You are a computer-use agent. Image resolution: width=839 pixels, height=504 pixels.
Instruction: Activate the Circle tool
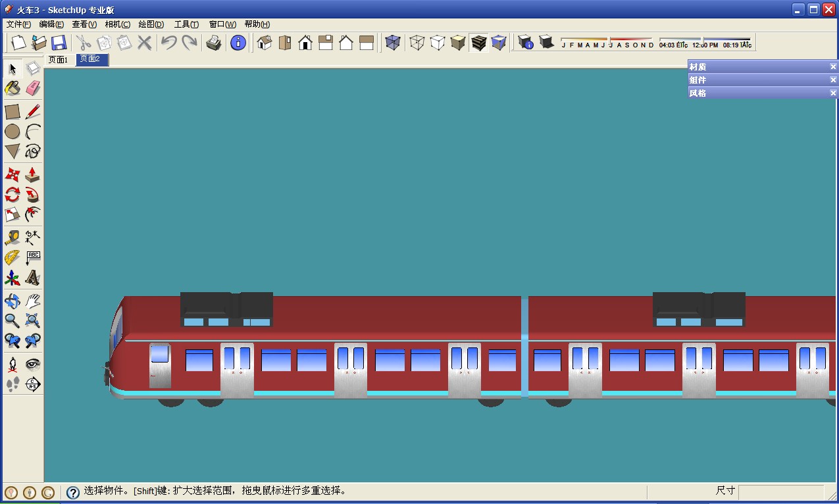click(12, 132)
